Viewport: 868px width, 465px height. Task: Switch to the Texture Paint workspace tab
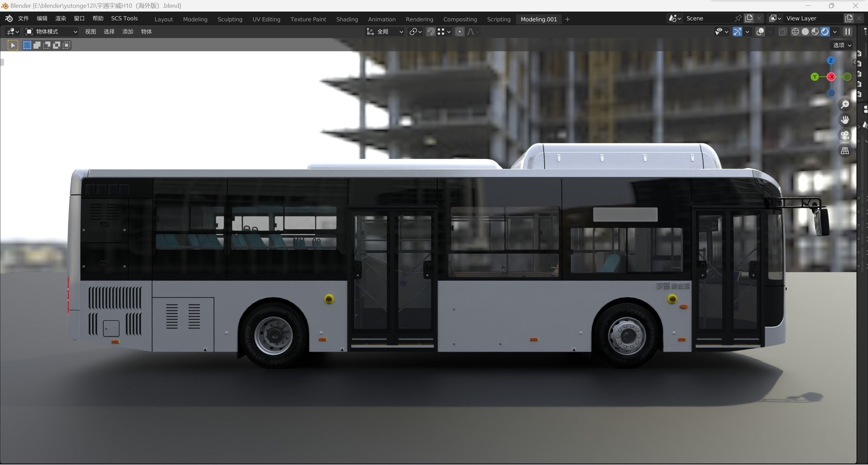[308, 19]
